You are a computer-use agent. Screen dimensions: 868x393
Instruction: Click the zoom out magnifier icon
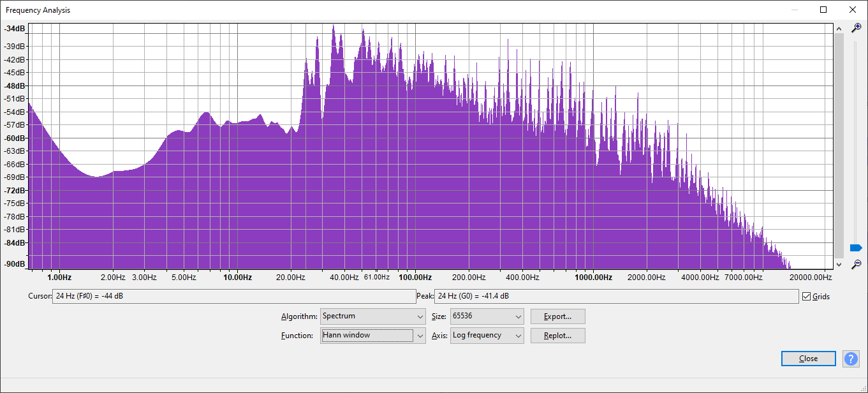857,264
